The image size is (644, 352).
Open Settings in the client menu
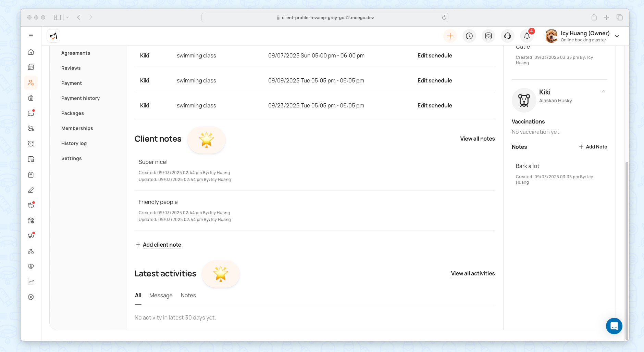(x=72, y=158)
